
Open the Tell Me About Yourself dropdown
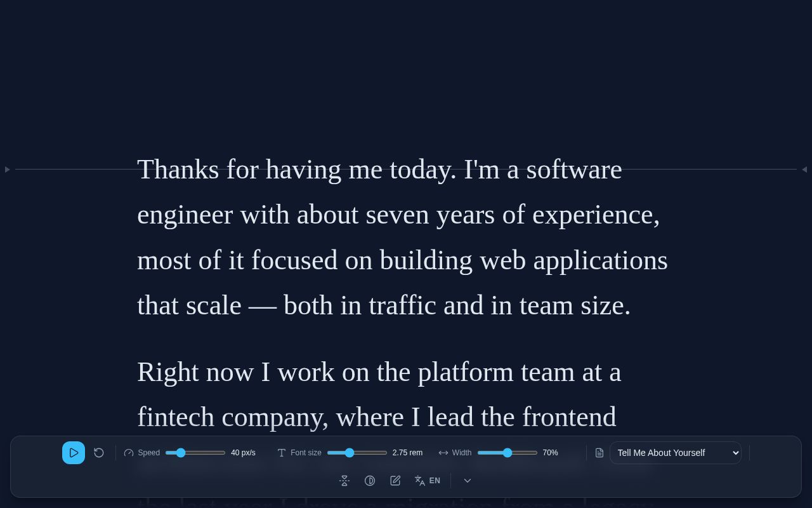pyautogui.click(x=676, y=453)
